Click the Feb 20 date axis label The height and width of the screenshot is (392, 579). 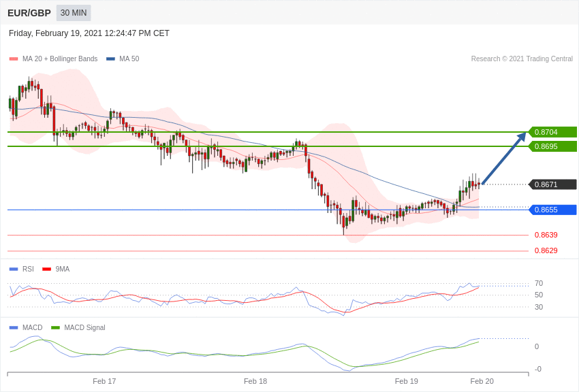(x=482, y=381)
